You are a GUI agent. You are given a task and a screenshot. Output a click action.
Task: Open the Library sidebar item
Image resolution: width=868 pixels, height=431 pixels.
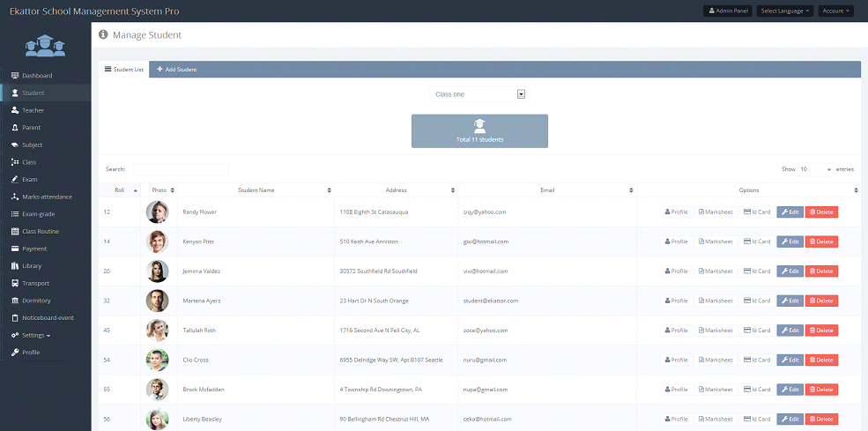tap(31, 265)
